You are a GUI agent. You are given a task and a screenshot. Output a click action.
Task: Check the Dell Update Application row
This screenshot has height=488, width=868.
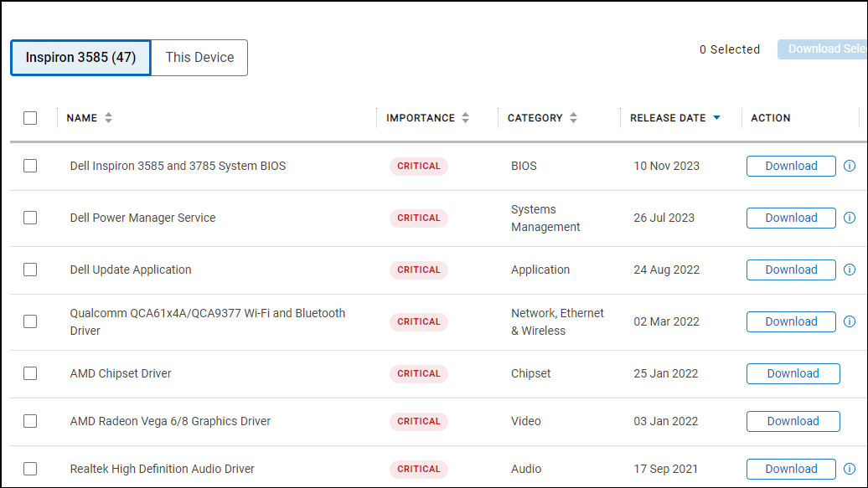pos(30,270)
